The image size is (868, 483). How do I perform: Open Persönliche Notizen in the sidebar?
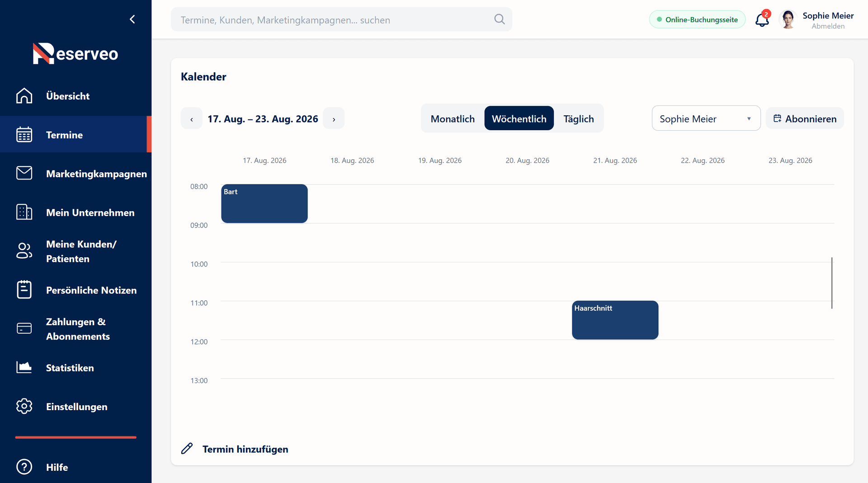(x=76, y=290)
